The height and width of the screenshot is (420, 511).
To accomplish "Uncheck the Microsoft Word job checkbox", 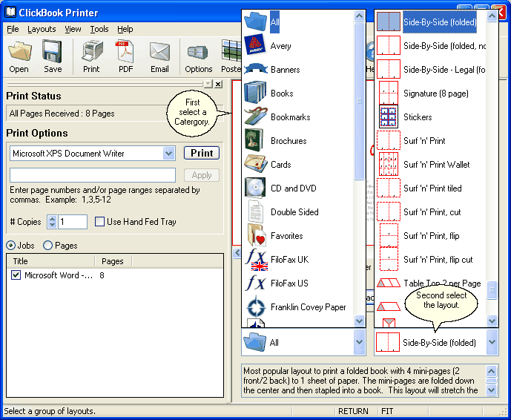I will pos(16,275).
